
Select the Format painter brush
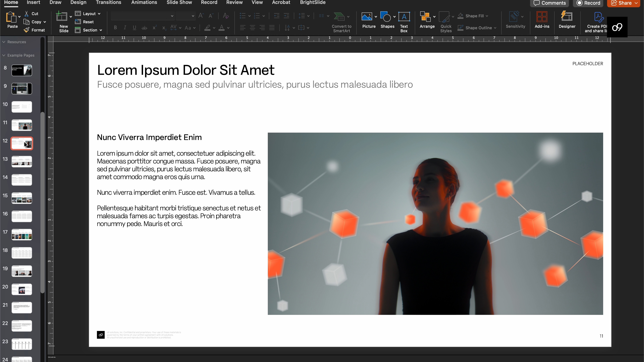click(x=26, y=30)
